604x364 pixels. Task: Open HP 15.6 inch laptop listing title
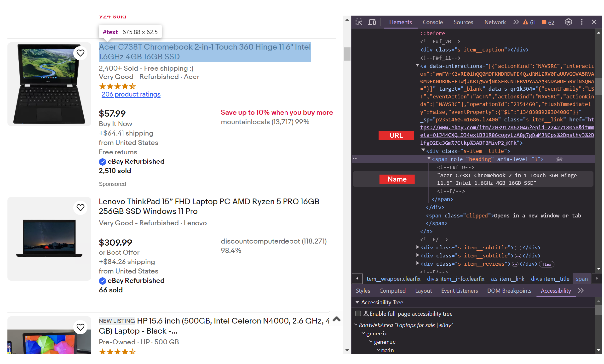[214, 325]
